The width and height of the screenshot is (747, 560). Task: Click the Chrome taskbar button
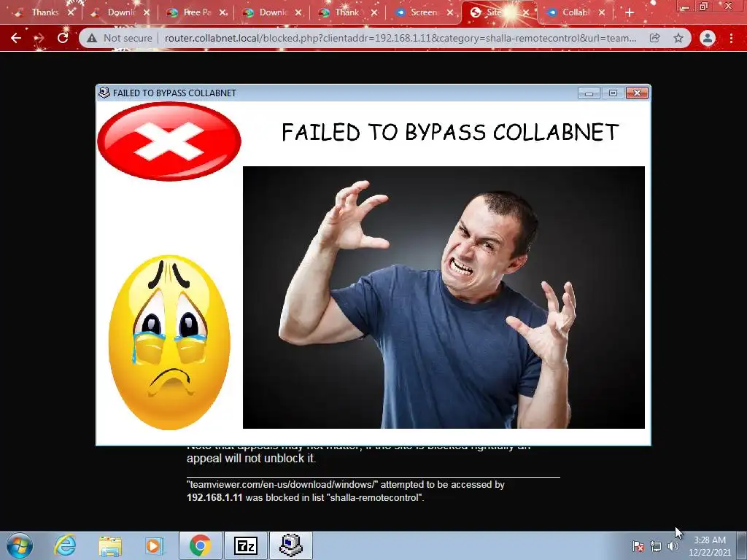[x=201, y=545]
